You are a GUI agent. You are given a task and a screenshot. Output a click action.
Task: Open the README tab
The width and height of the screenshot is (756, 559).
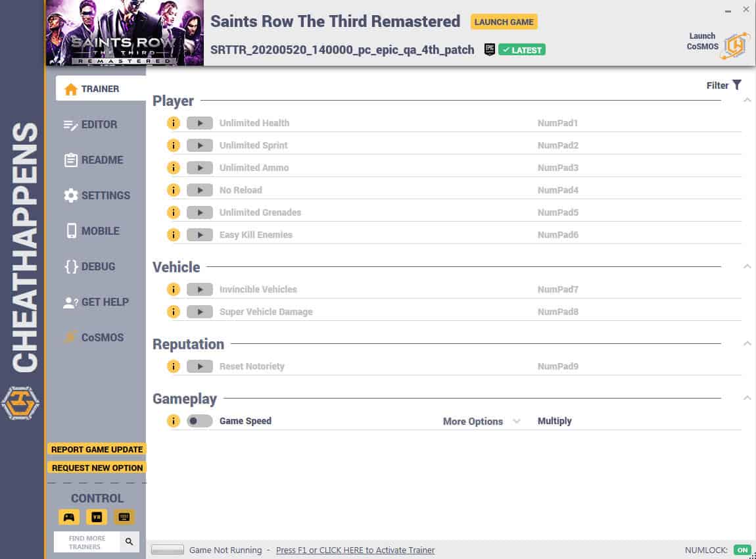(93, 160)
